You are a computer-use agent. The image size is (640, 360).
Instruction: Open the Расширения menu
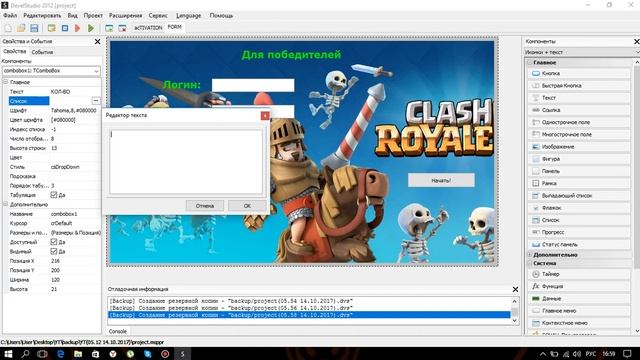pyautogui.click(x=125, y=16)
